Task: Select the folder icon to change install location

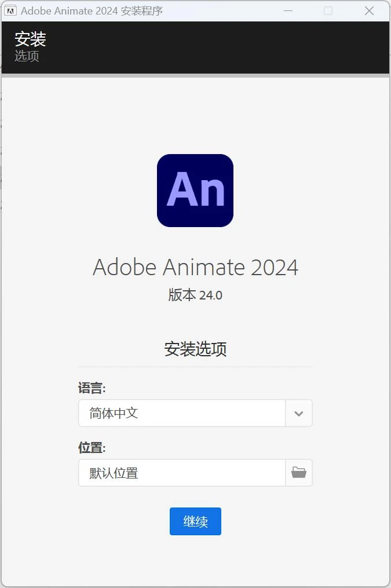Action: pyautogui.click(x=298, y=473)
